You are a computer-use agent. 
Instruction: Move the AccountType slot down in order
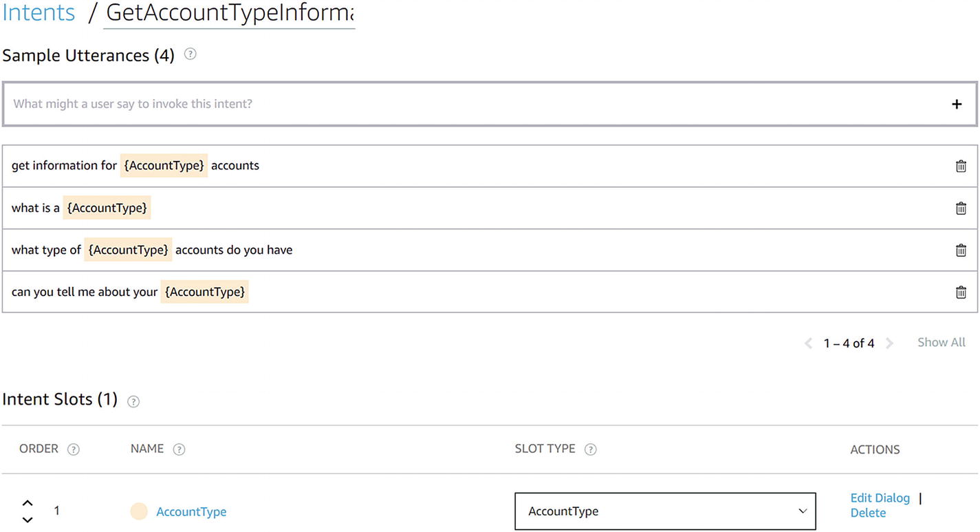click(28, 520)
